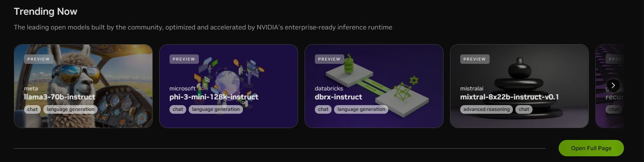
Task: Open the mixtral-8x22b-instruct-v0.1 model card
Action: point(519,86)
